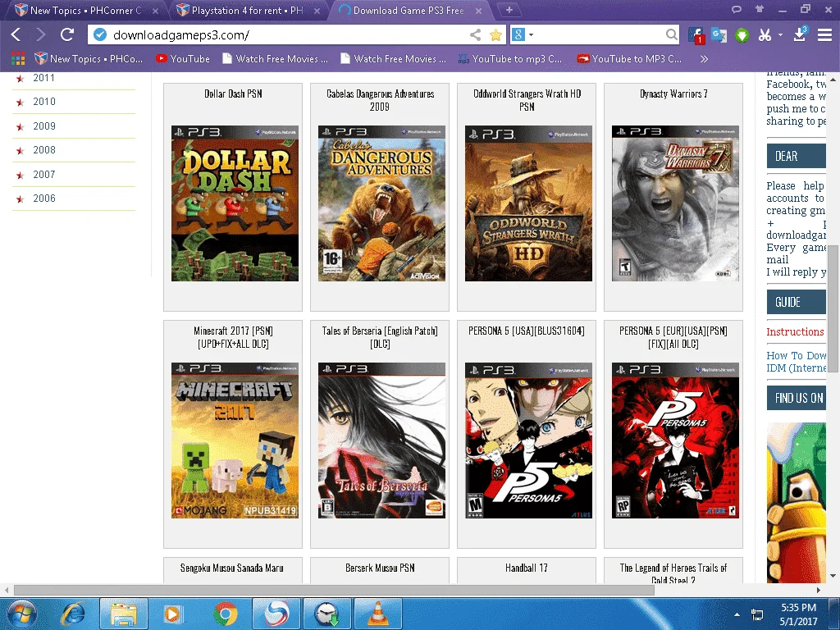Viewport: 840px width, 630px height.
Task: Open Oddworld Strangers Wrath HD cover
Action: (x=528, y=203)
